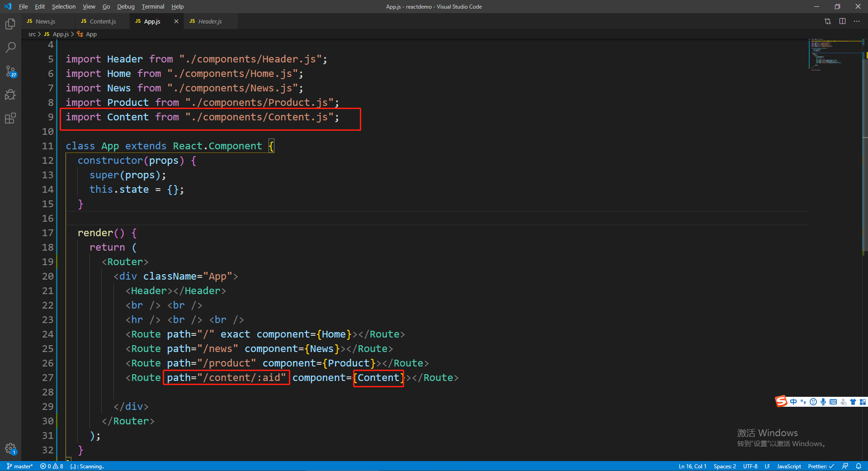Screen dimensions: 868x471
Task: Open the Edit menu
Action: pyautogui.click(x=40, y=6)
